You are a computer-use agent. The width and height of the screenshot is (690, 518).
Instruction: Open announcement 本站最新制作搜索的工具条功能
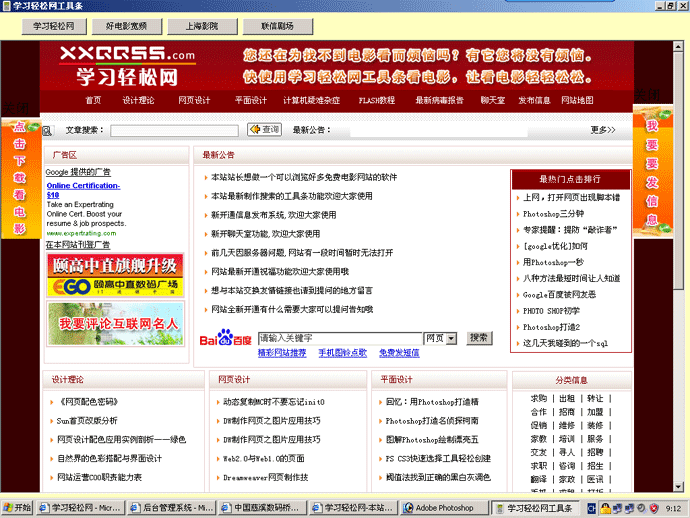[292, 196]
